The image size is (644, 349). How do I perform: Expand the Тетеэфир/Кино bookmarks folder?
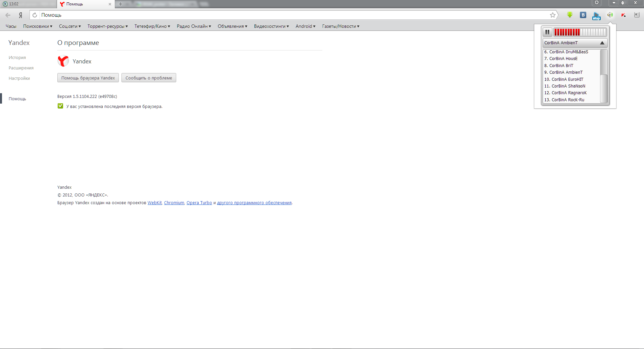[152, 26]
